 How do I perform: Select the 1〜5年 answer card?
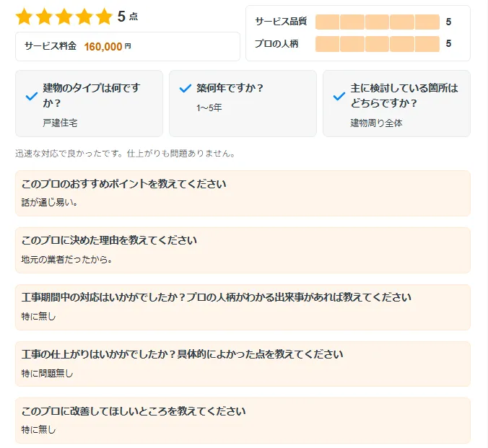243,103
